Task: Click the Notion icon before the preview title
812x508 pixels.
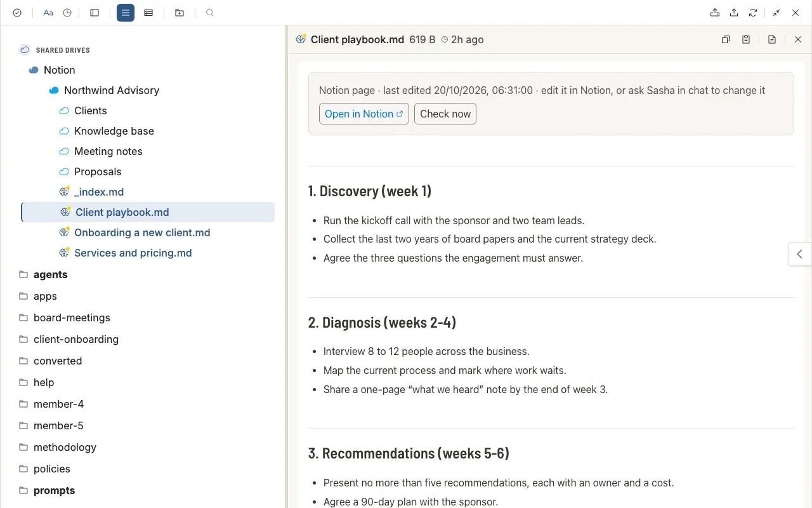Action: pos(301,39)
